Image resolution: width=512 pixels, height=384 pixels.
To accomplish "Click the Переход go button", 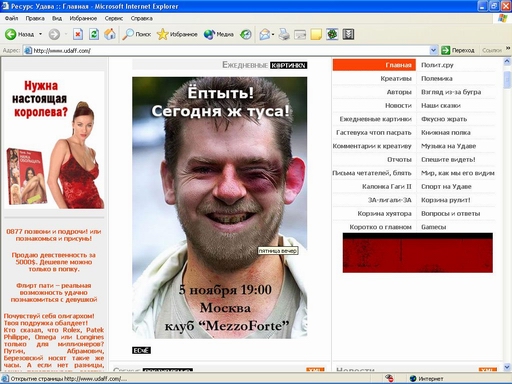I will coord(458,50).
